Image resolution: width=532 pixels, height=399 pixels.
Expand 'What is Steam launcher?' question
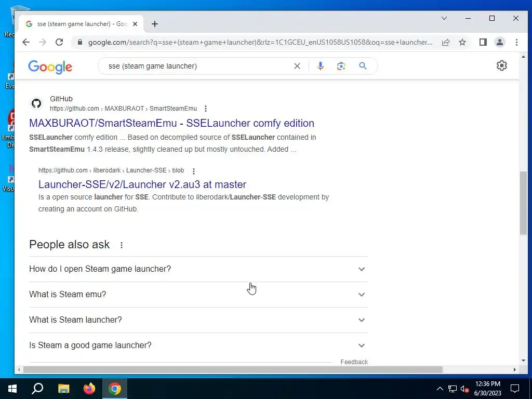[198, 320]
